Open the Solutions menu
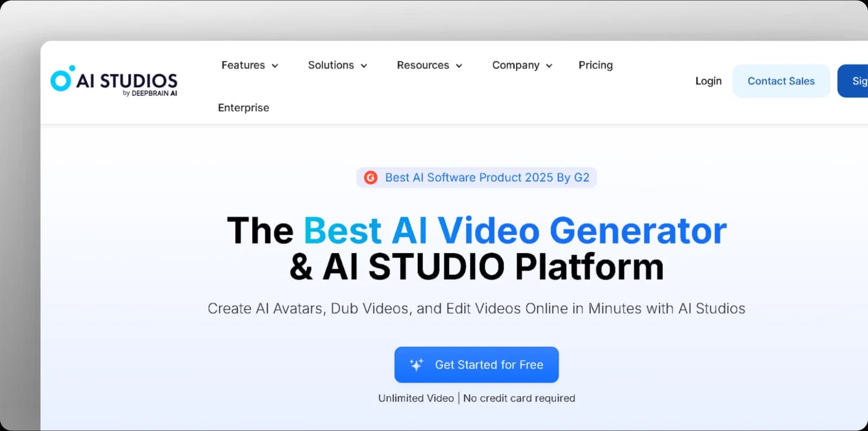Screen dimensions: 868x431 [x=338, y=65]
